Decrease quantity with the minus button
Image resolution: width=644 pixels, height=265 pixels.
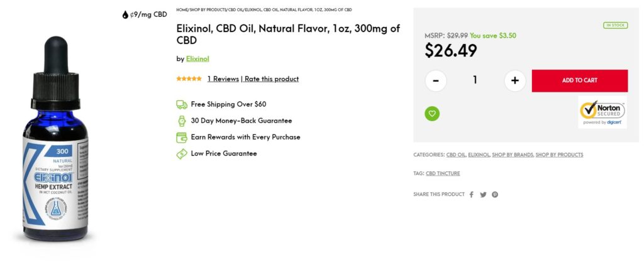436,80
